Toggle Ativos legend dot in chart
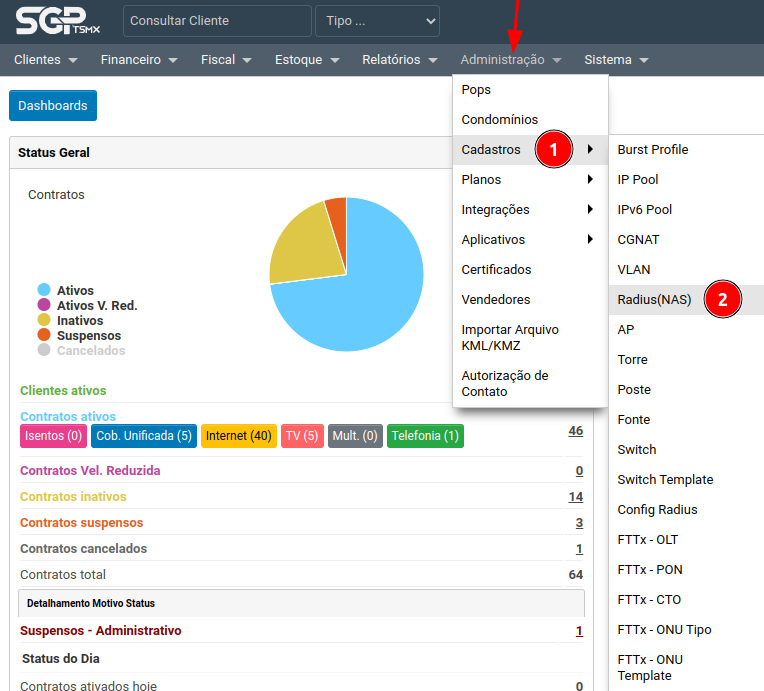 [43, 291]
